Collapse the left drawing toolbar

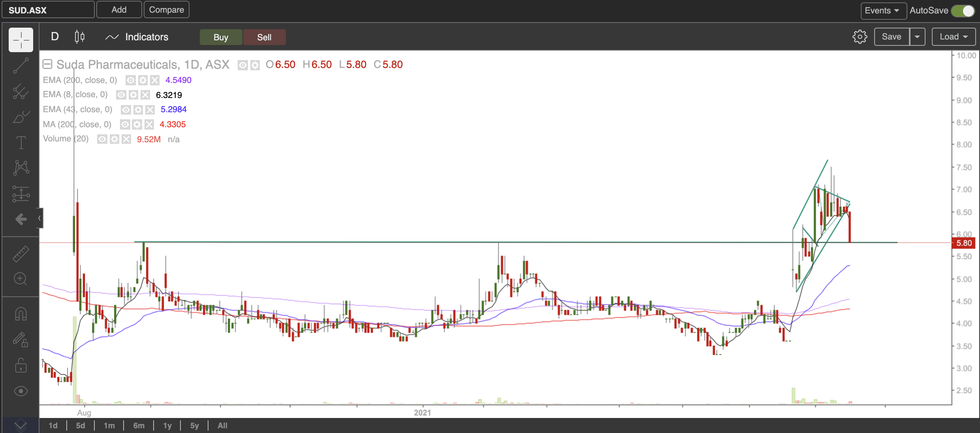click(x=39, y=218)
